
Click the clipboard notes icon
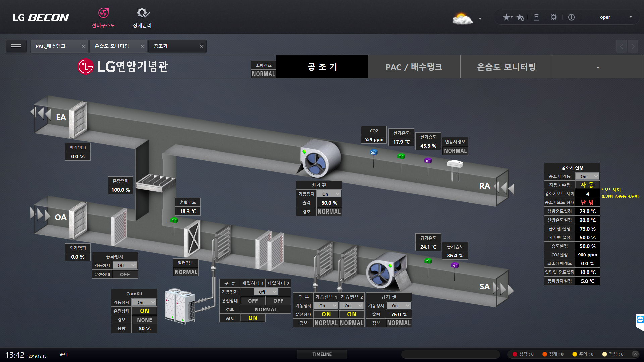tap(536, 17)
